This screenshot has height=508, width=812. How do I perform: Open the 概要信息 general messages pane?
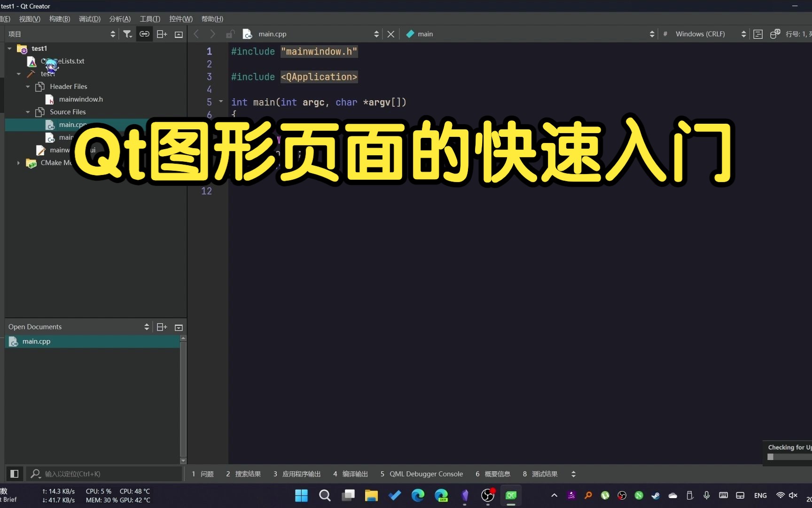[493, 474]
